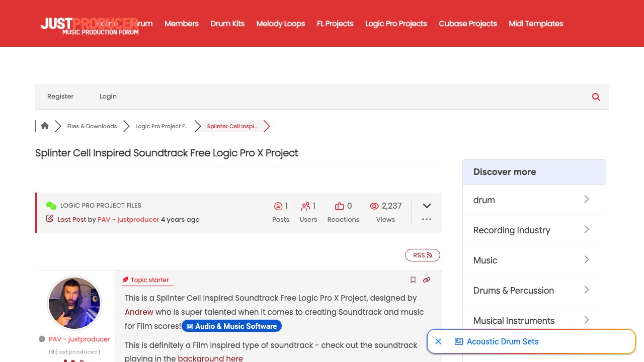
Task: Bookmark the post using bookmark icon
Action: click(x=413, y=280)
